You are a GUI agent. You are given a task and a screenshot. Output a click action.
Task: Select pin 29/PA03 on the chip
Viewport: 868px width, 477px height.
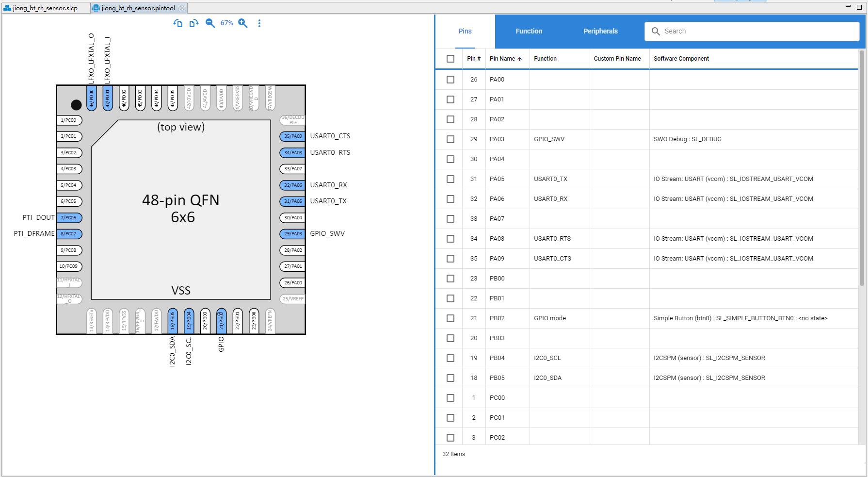[x=292, y=234]
